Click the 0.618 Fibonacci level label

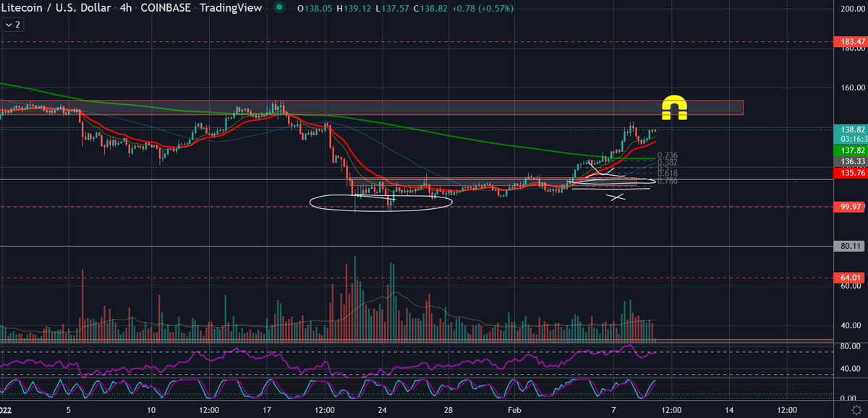click(668, 174)
